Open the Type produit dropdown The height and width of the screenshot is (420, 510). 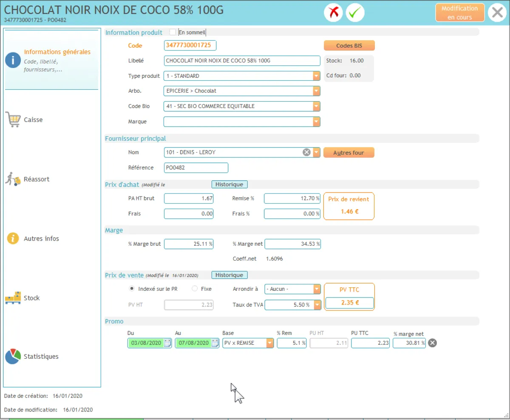point(316,76)
